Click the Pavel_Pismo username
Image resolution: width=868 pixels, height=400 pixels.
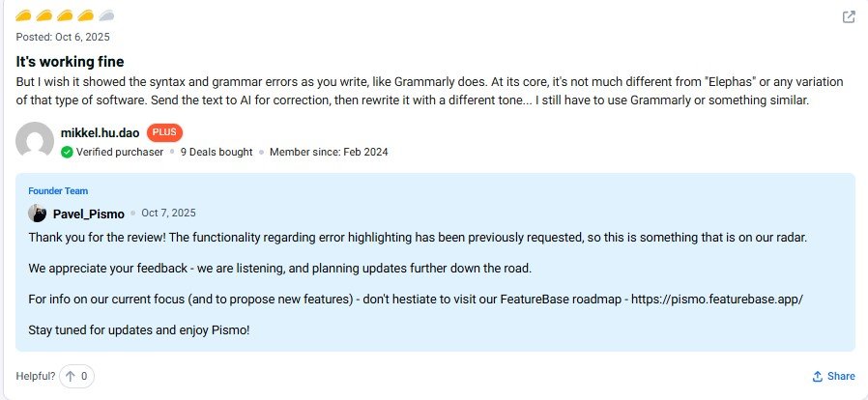(88, 214)
